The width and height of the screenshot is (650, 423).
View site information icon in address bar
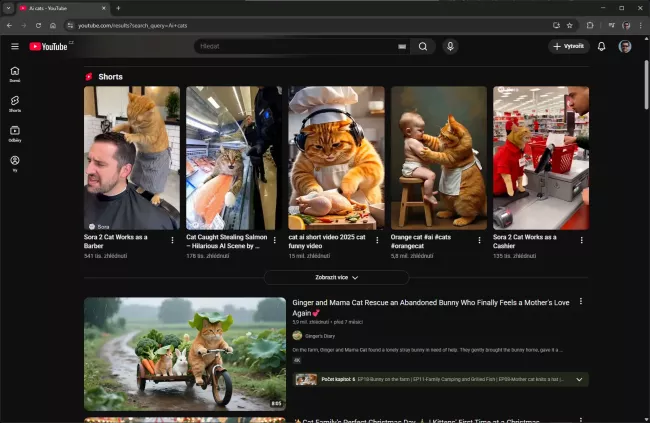(70, 25)
